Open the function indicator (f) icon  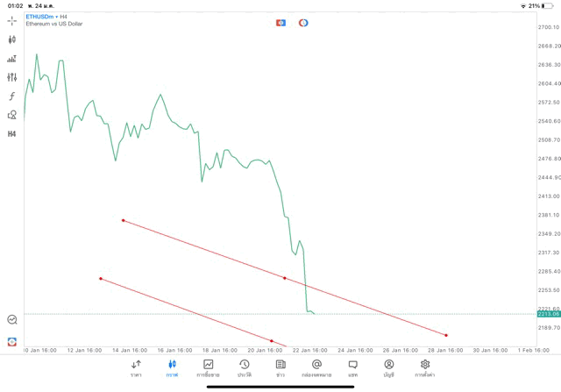12,96
